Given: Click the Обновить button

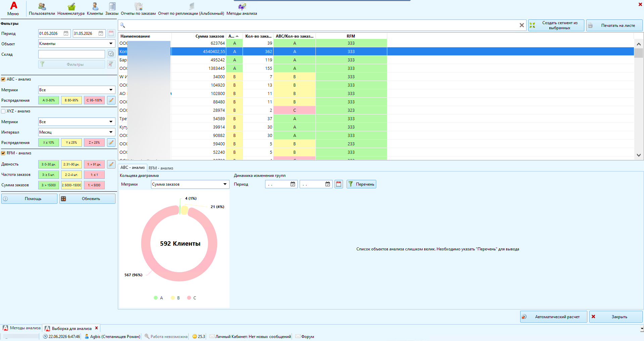Looking at the screenshot, I should point(87,199).
